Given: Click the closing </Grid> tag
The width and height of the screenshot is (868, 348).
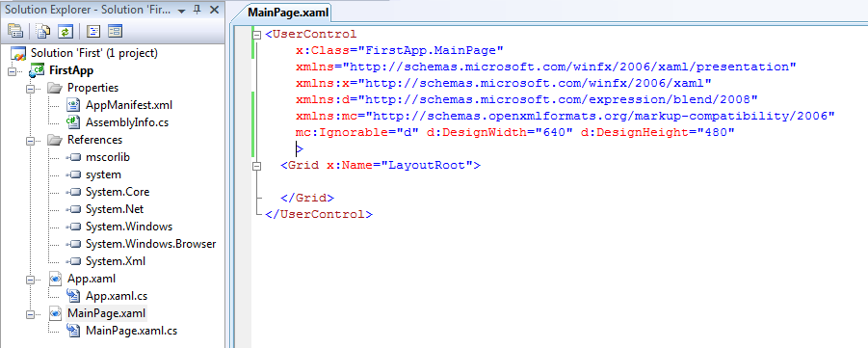Looking at the screenshot, I should click(x=307, y=198).
